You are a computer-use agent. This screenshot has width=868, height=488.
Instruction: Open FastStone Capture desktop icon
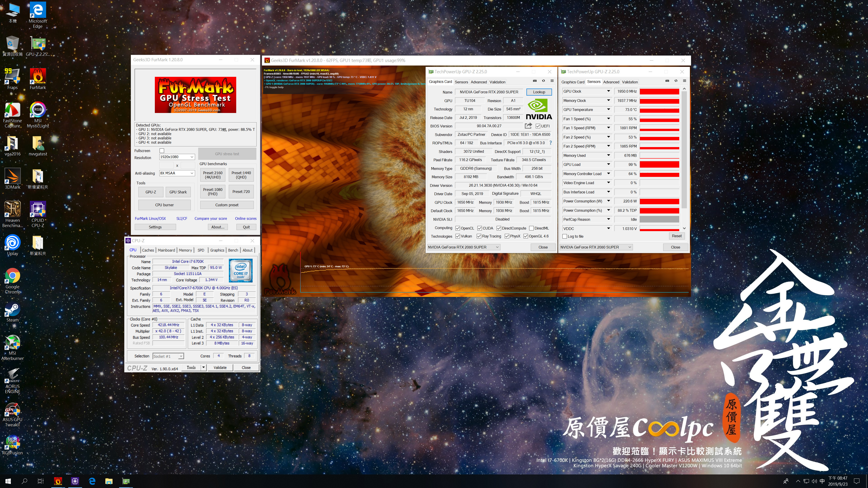click(x=12, y=115)
